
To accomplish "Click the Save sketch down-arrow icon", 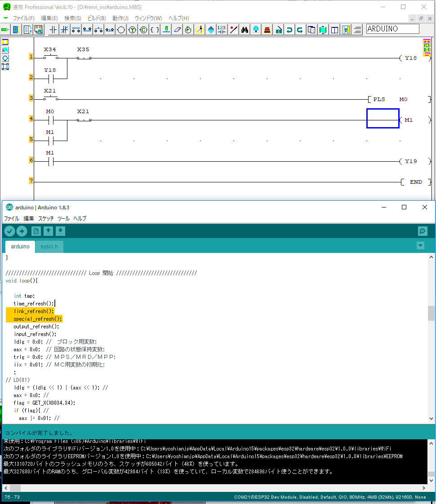I will pos(61,231).
